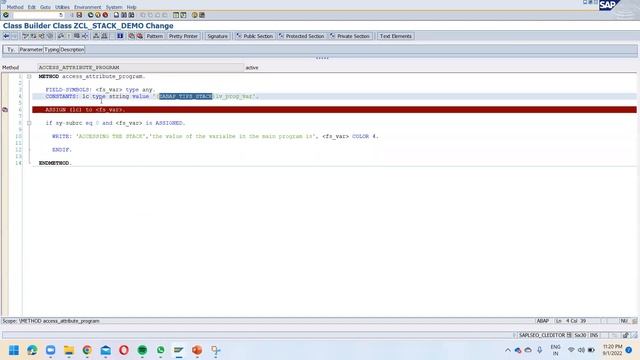Open the method Signature
Viewport: 640px width, 360px height.
(x=217, y=36)
